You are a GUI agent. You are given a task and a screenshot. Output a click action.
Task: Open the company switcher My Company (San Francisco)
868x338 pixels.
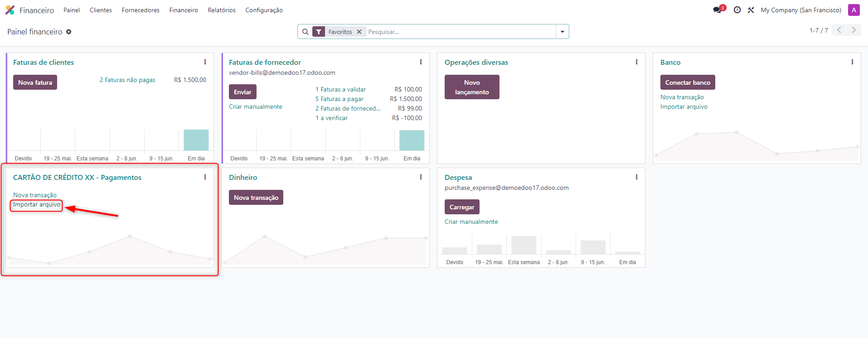801,10
